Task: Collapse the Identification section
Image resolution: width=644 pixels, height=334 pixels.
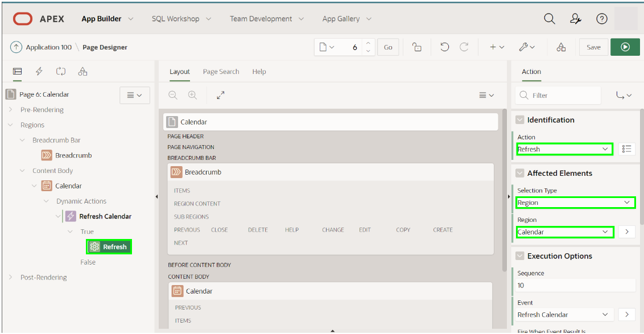Action: (x=519, y=119)
